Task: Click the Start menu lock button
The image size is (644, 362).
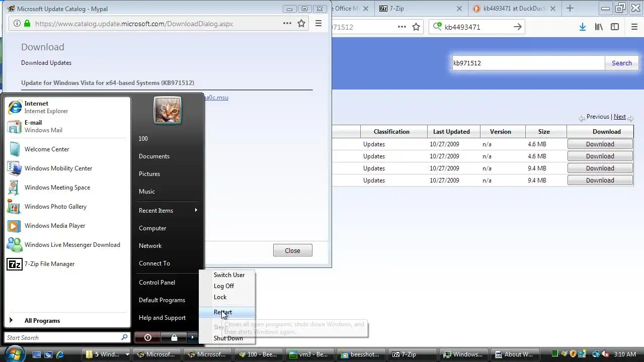Action: [174, 337]
